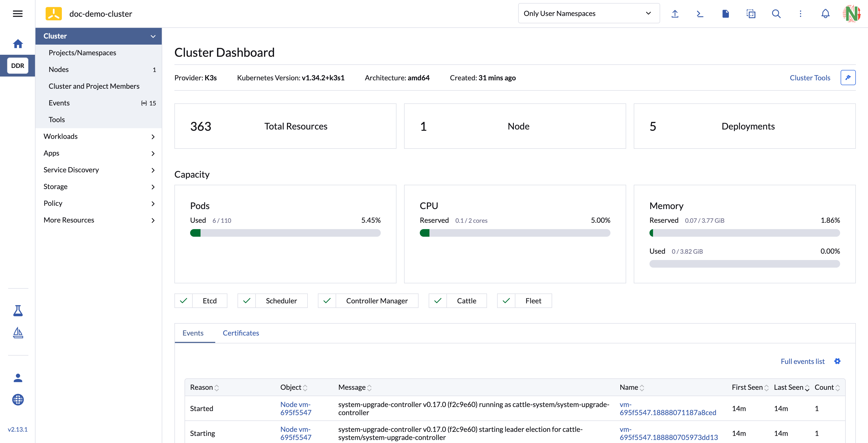868x443 pixels.
Task: Open the resource search magnifier icon
Action: tap(776, 14)
